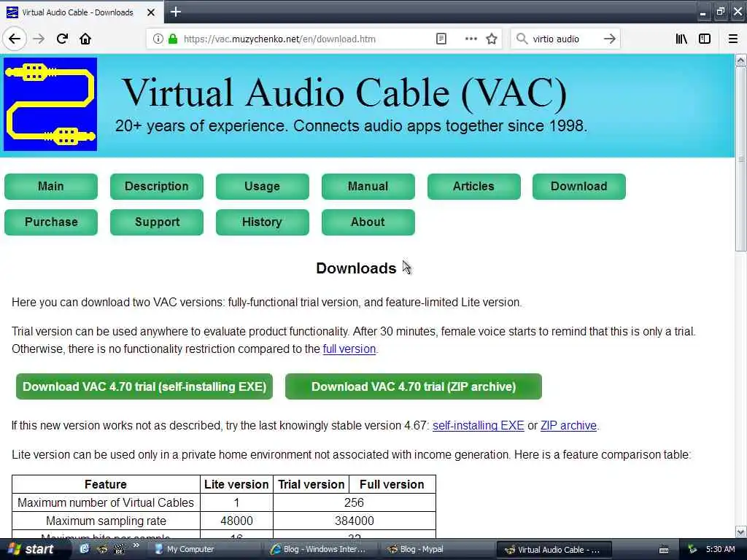Go back with the browser back arrow
This screenshot has width=747, height=560.
click(15, 39)
